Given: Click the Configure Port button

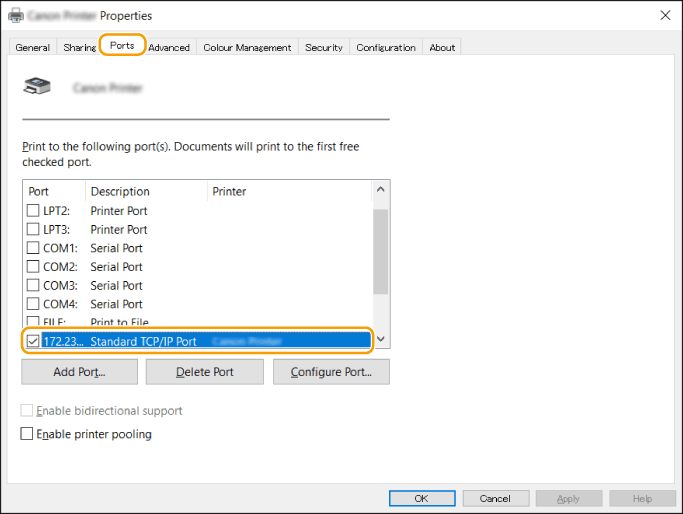Looking at the screenshot, I should (331, 372).
